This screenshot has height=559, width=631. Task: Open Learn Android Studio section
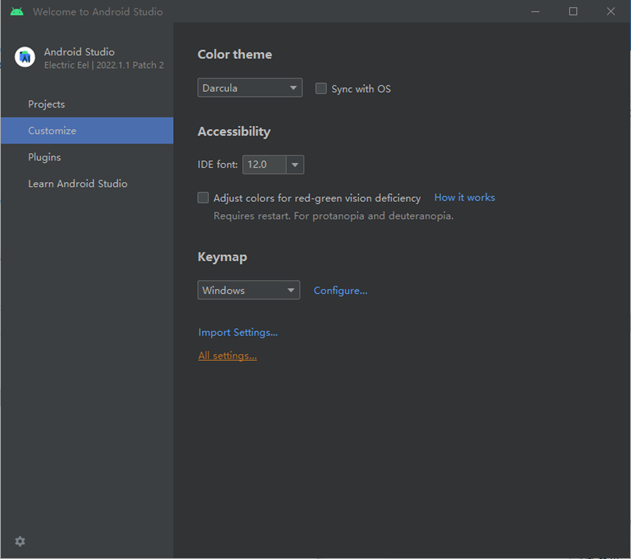[87, 184]
